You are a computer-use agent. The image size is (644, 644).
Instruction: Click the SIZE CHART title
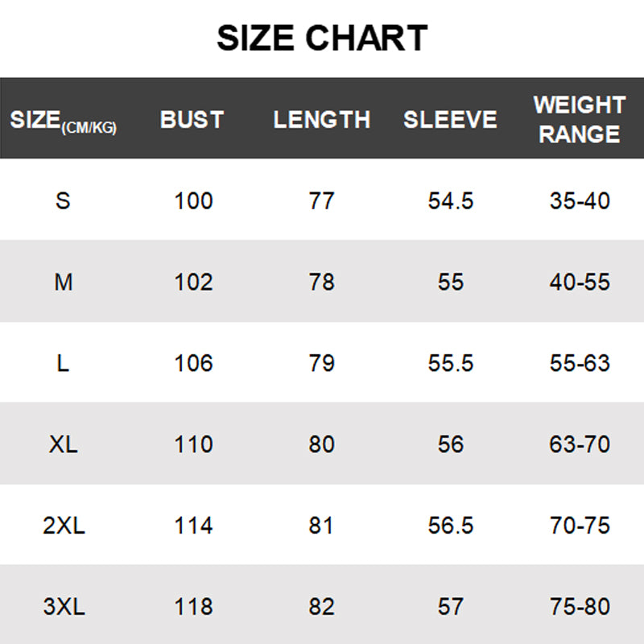click(322, 38)
